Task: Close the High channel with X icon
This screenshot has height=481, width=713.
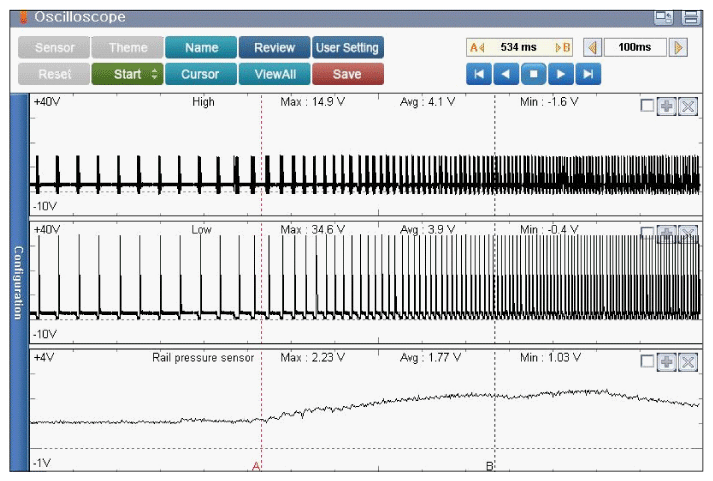Action: [x=687, y=107]
